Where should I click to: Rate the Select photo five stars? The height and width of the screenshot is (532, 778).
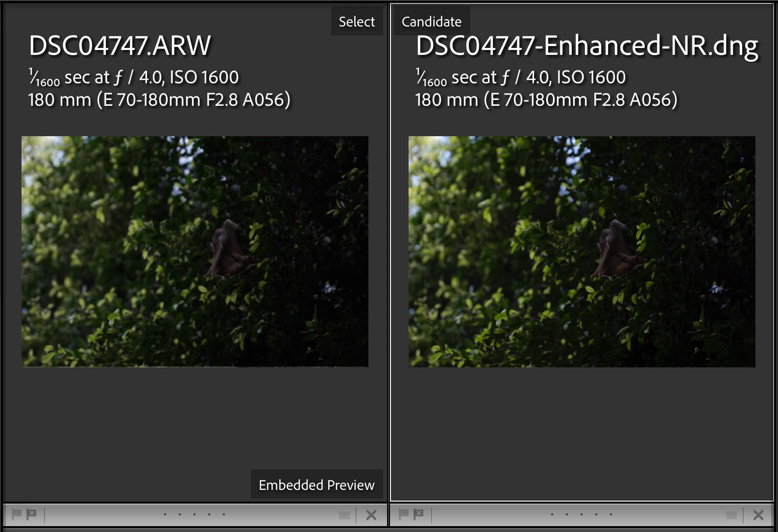(x=224, y=514)
